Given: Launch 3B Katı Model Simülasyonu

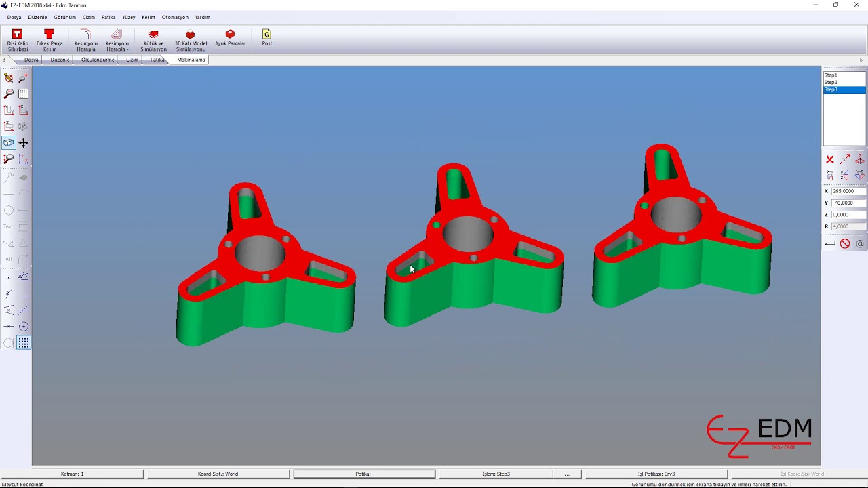Looking at the screenshot, I should [x=191, y=40].
